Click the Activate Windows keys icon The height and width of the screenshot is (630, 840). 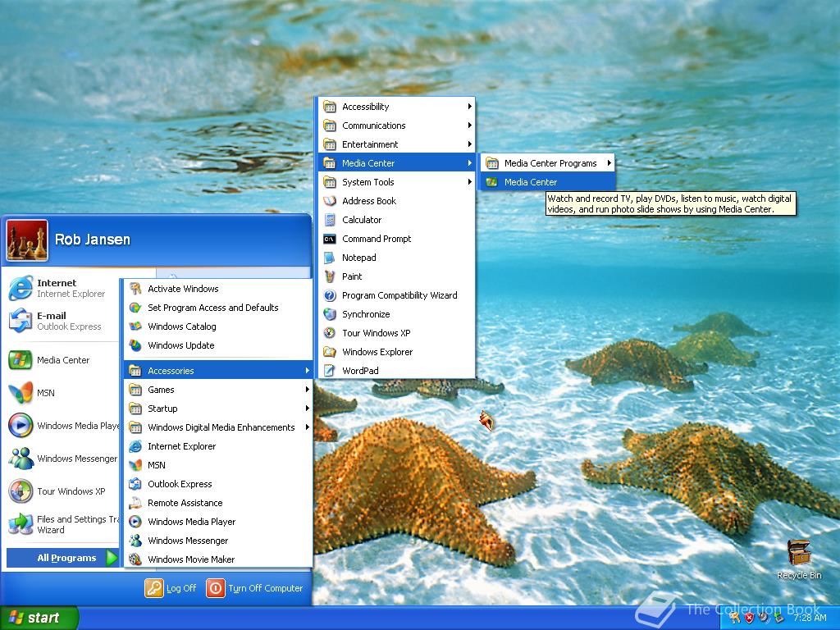coord(135,289)
